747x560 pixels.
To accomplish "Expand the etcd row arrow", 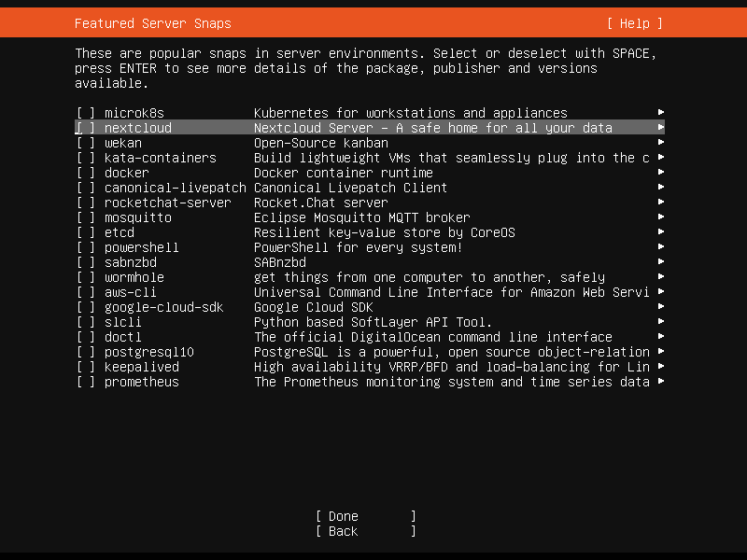I will 661,232.
